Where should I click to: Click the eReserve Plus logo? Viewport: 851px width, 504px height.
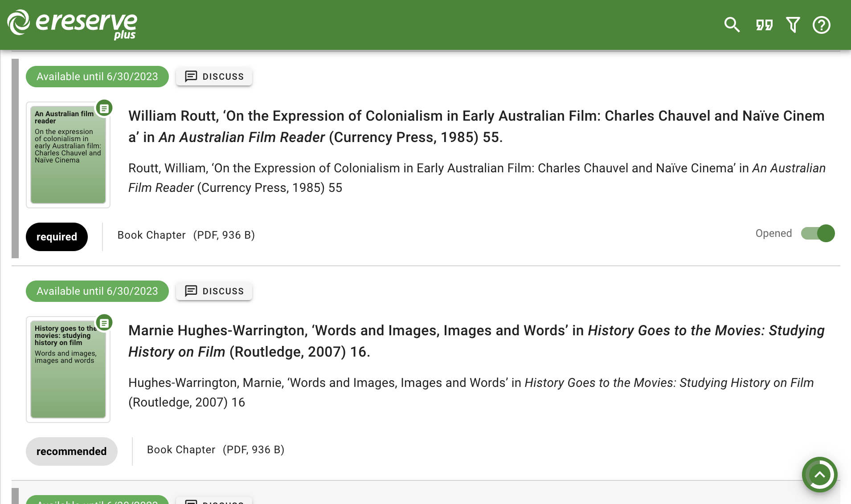click(72, 24)
